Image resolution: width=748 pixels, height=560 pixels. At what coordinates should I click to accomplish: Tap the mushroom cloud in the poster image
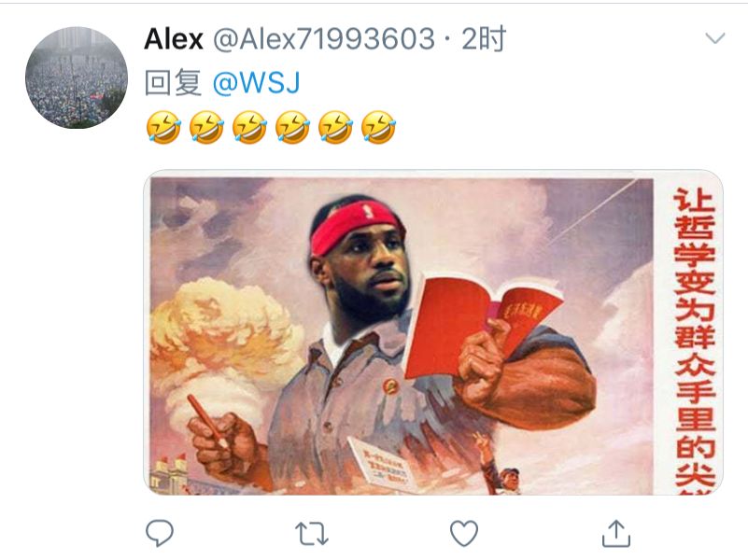[224, 347]
